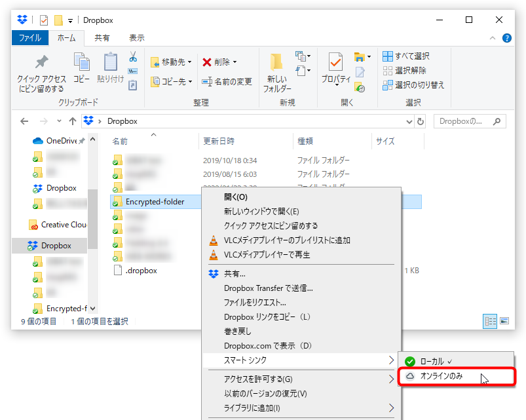This screenshot has width=526, height=420.
Task: Click the Copy path icon
Action: coord(133,71)
